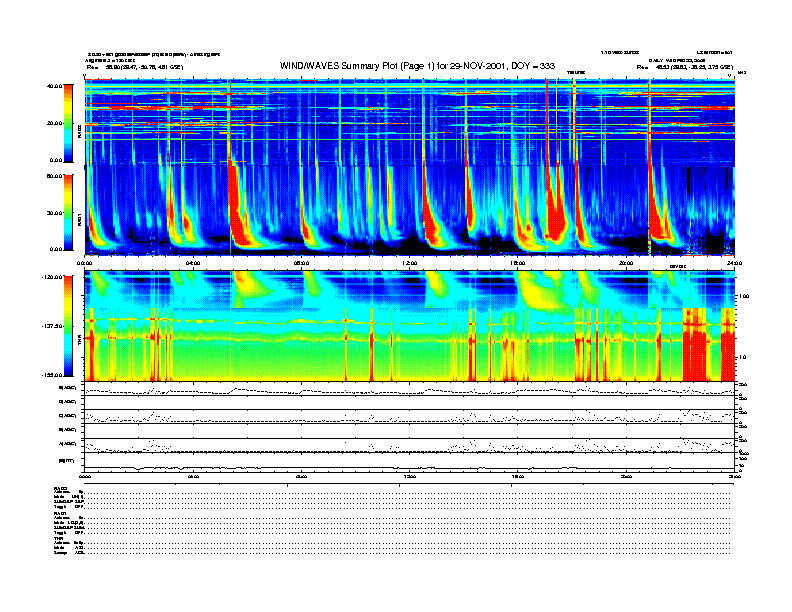Select the TNR intensity color bar
Viewport: 792px width, 612px height.
tap(68, 326)
